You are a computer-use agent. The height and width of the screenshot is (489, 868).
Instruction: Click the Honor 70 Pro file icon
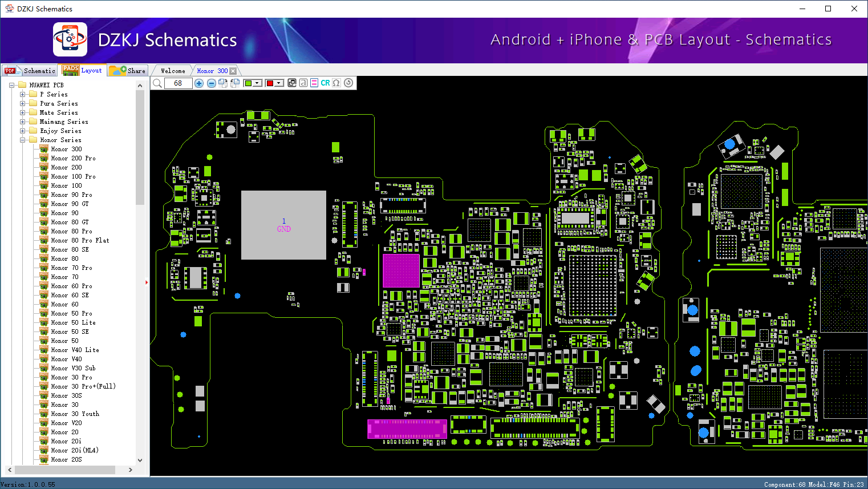(44, 268)
